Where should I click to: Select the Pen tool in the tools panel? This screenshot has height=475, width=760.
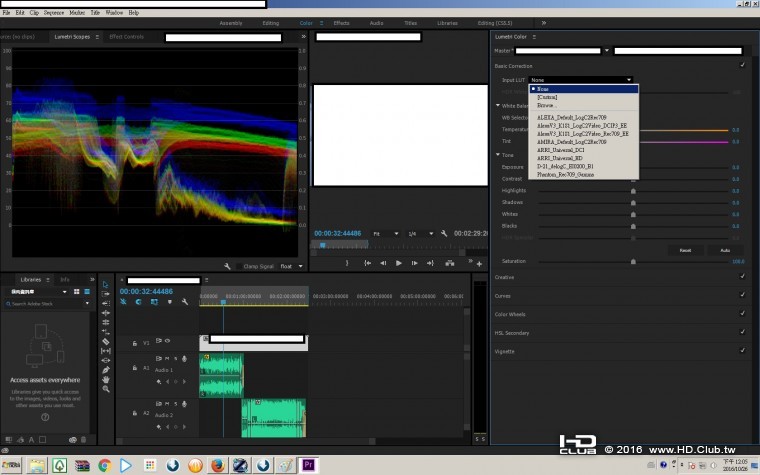coord(106,369)
